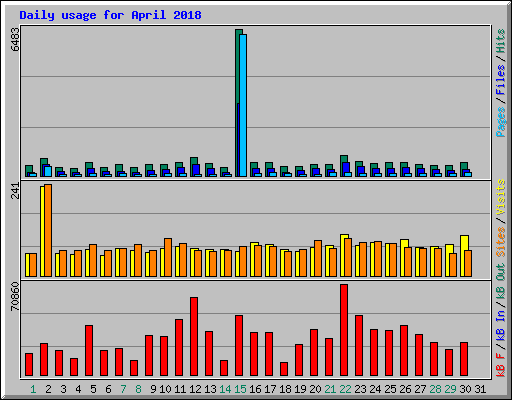
Task: Click day label 29 on the x-axis
Action: tap(450, 389)
